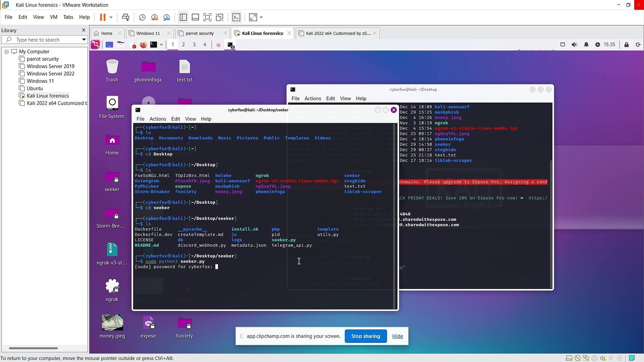Open the File System desktop icon
644x362 pixels.
(112, 108)
